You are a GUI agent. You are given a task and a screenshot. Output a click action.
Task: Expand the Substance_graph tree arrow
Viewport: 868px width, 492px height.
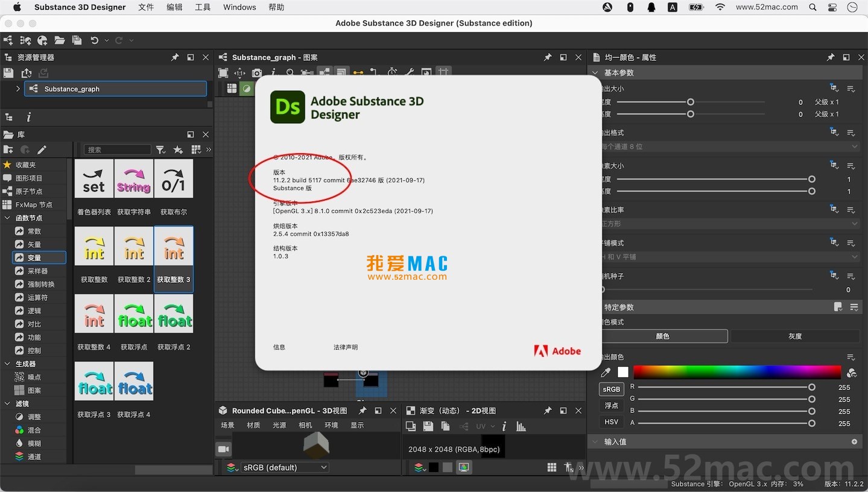point(17,89)
